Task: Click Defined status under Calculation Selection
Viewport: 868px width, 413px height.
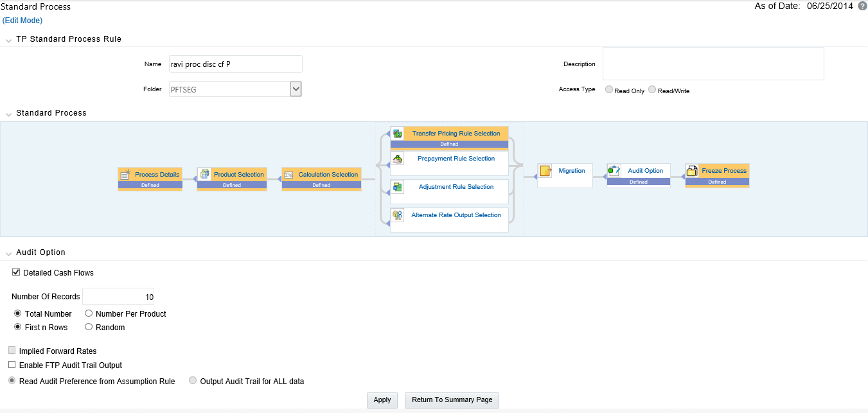Action: click(321, 185)
